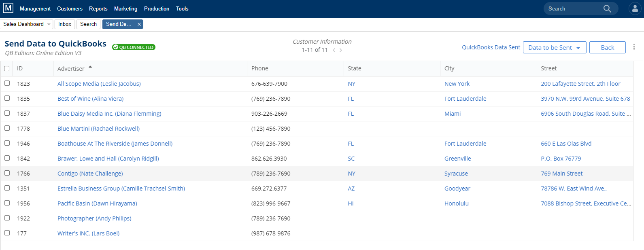Click the HI state link
Screen dimensions: 644x250
pyautogui.click(x=351, y=203)
